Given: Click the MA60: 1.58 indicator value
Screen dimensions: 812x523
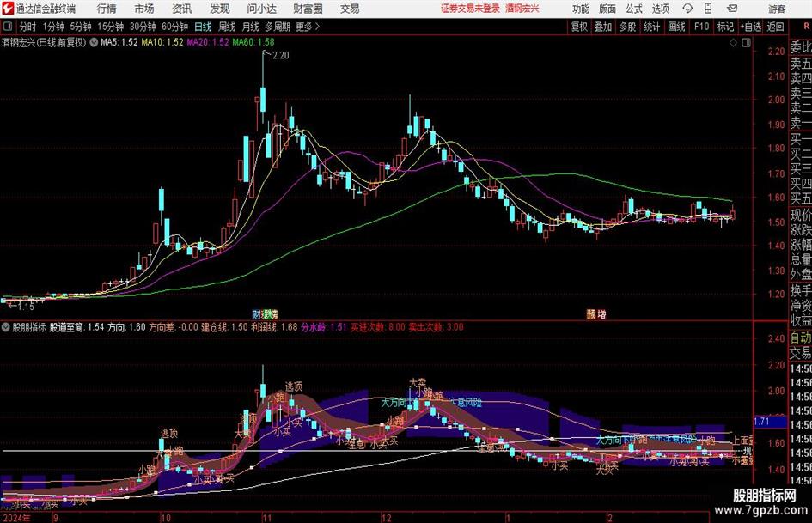Looking at the screenshot, I should (x=253, y=42).
